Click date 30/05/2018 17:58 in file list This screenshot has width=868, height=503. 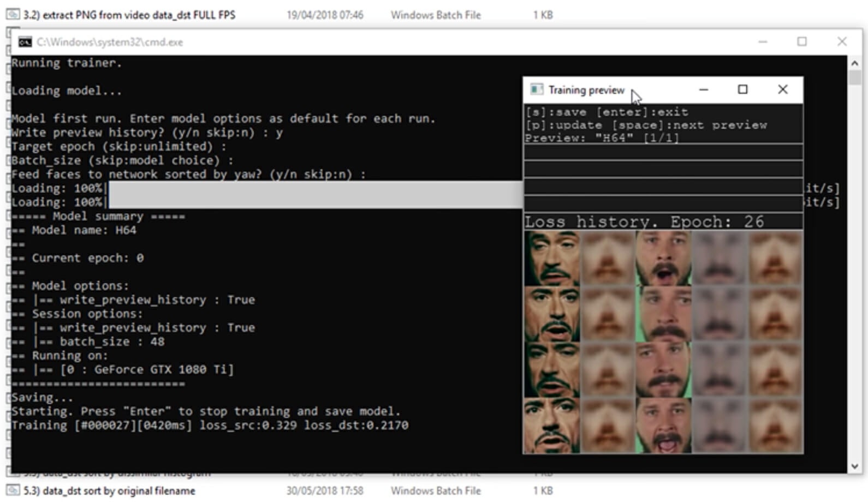tap(325, 490)
